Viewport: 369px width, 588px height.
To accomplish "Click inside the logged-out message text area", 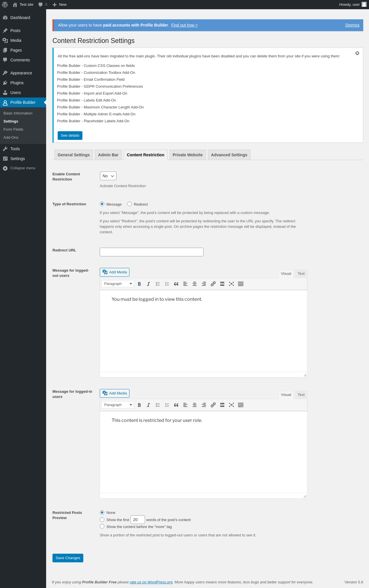I will coord(204,331).
